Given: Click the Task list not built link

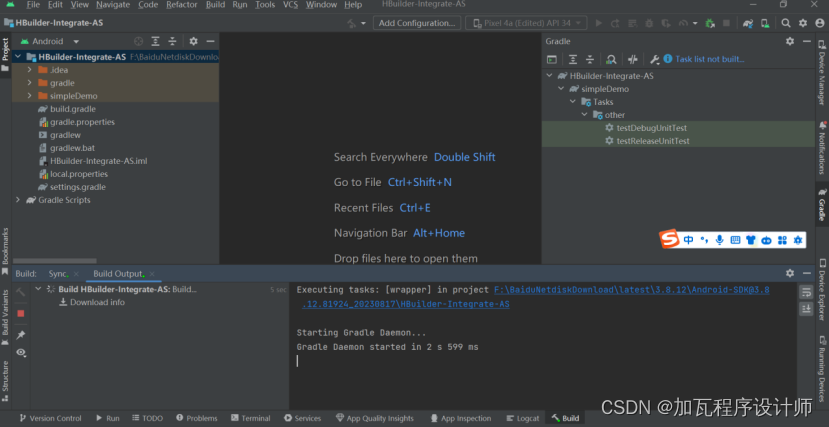Looking at the screenshot, I should point(709,59).
